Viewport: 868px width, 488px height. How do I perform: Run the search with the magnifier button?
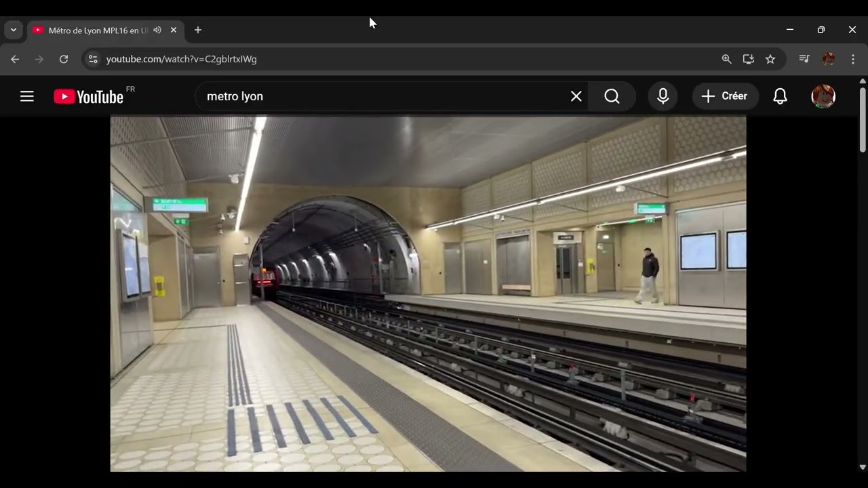(612, 96)
